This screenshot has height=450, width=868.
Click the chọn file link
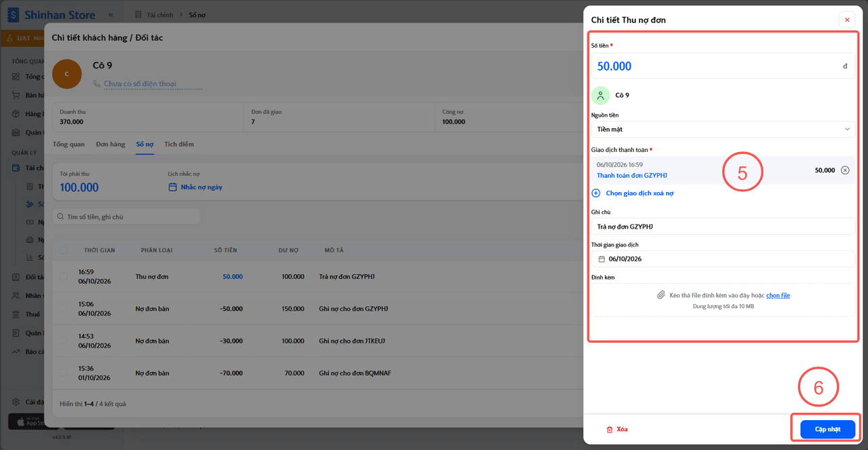[x=778, y=295]
